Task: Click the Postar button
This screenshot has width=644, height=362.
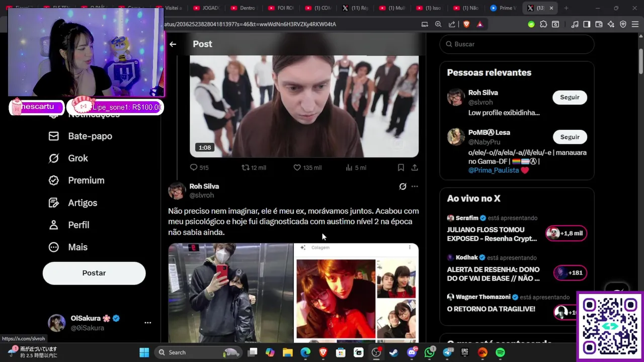Action: tap(94, 273)
